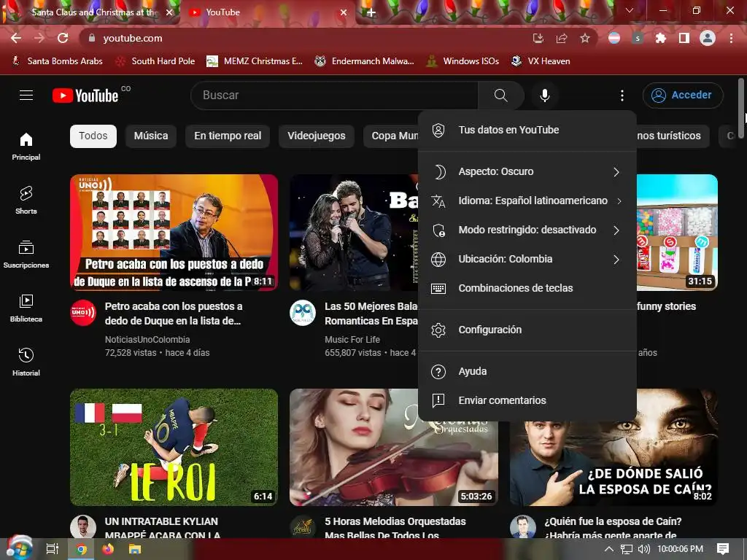Click the NoticiasUnoColombia channel name
Screen dimensions: 747x560
(x=147, y=340)
